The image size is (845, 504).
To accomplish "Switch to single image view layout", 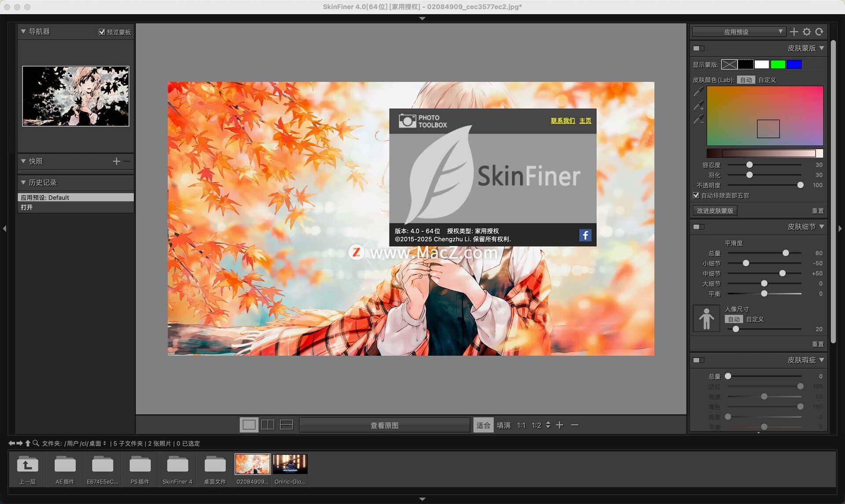I will [249, 425].
